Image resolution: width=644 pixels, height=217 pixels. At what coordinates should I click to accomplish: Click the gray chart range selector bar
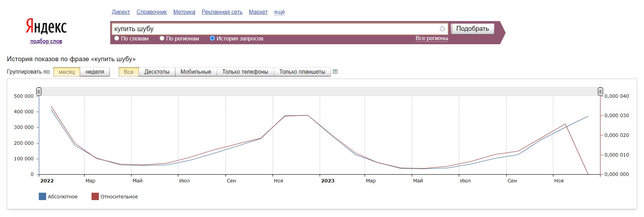coord(319,92)
